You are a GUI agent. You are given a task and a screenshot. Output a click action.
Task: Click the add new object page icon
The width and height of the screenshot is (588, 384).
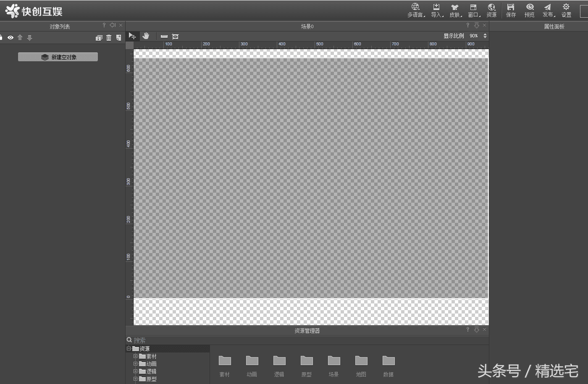point(119,38)
